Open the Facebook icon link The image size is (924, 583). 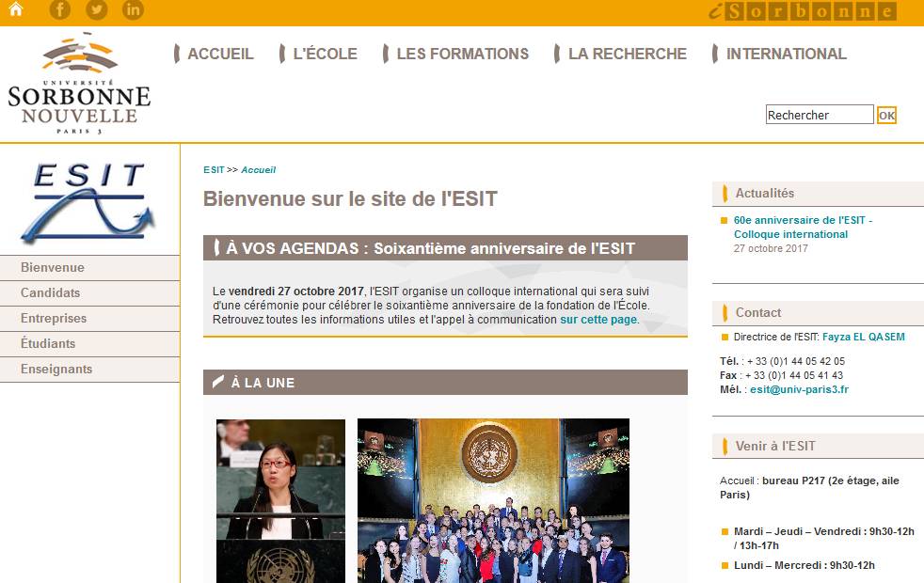point(59,8)
